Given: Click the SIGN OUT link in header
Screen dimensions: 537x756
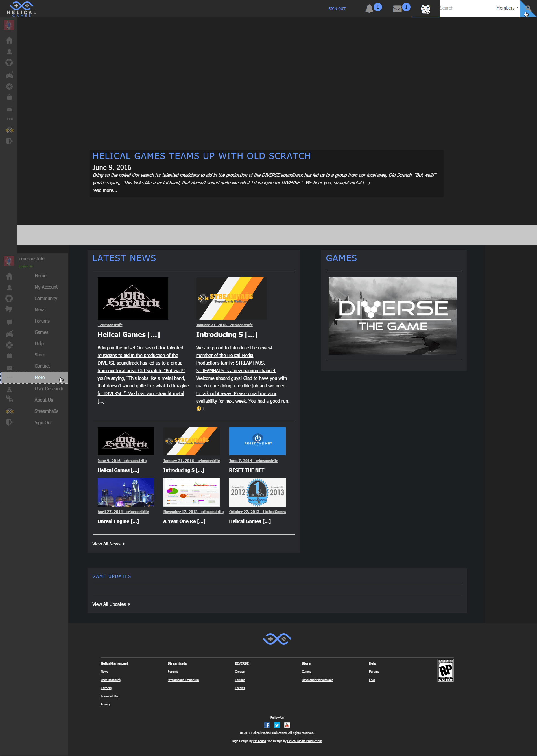Looking at the screenshot, I should [337, 8].
